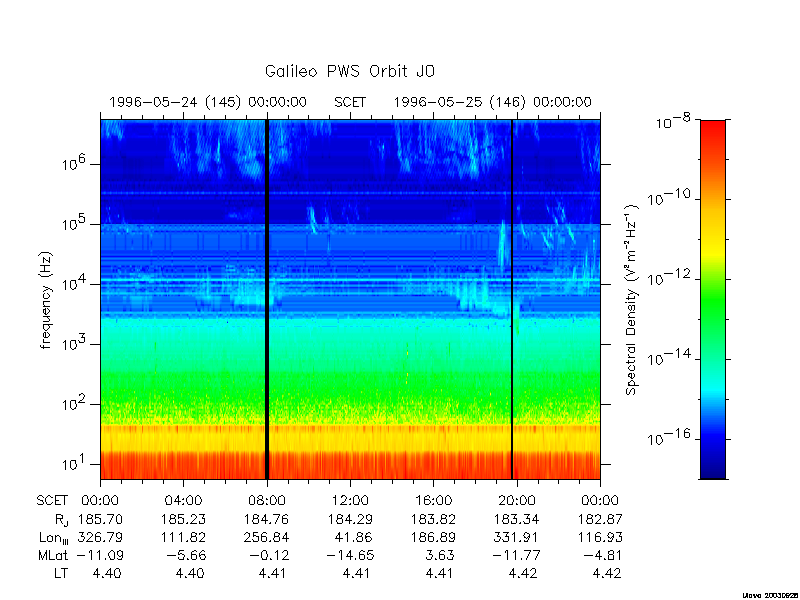The width and height of the screenshot is (800, 600).
Task: Click the R_J row label
Action: pyautogui.click(x=61, y=520)
